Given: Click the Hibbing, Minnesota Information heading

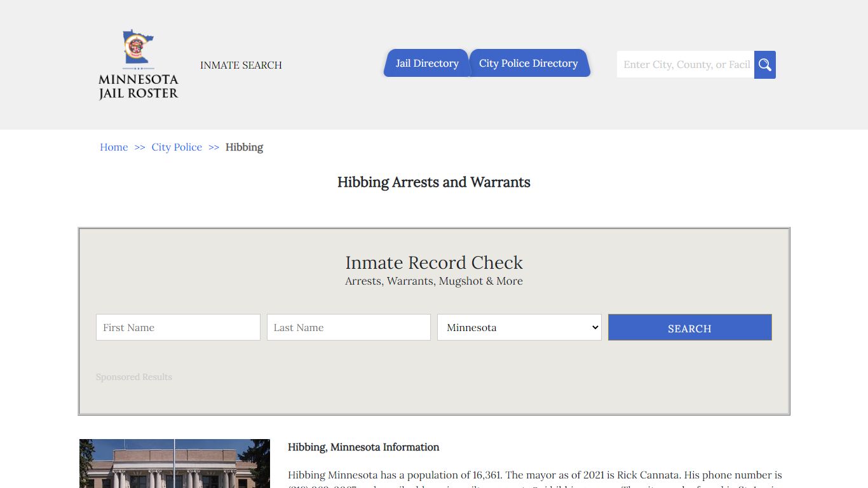Looking at the screenshot, I should pos(363,447).
